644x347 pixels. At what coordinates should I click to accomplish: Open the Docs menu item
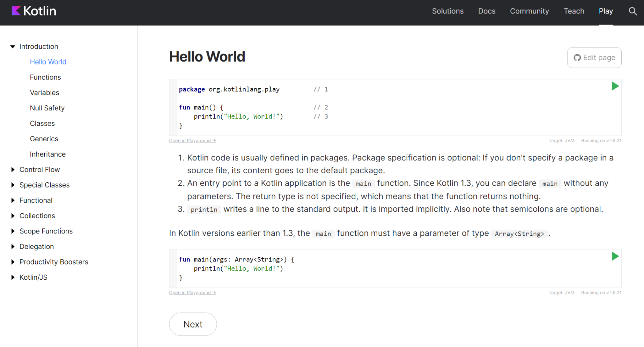coord(486,11)
